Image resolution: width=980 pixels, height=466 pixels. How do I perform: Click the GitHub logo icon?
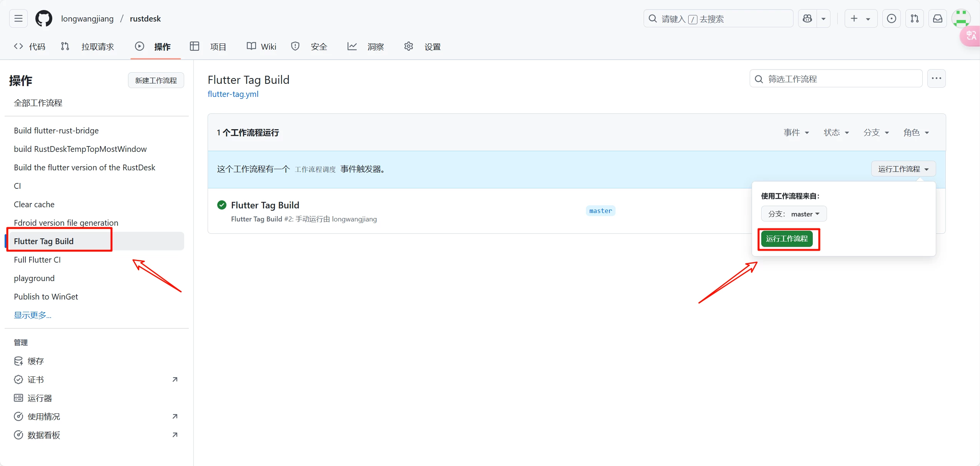point(43,18)
